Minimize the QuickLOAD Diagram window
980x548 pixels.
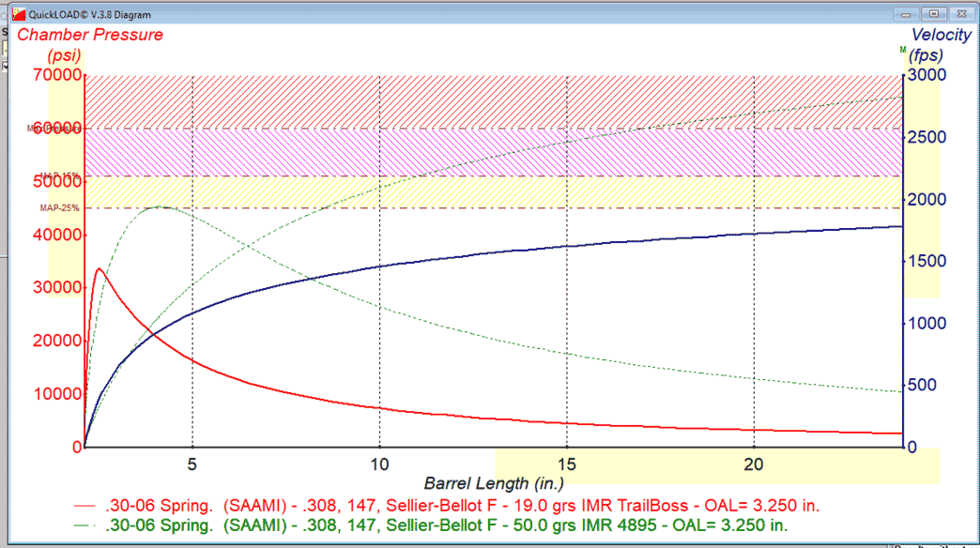pyautogui.click(x=906, y=14)
